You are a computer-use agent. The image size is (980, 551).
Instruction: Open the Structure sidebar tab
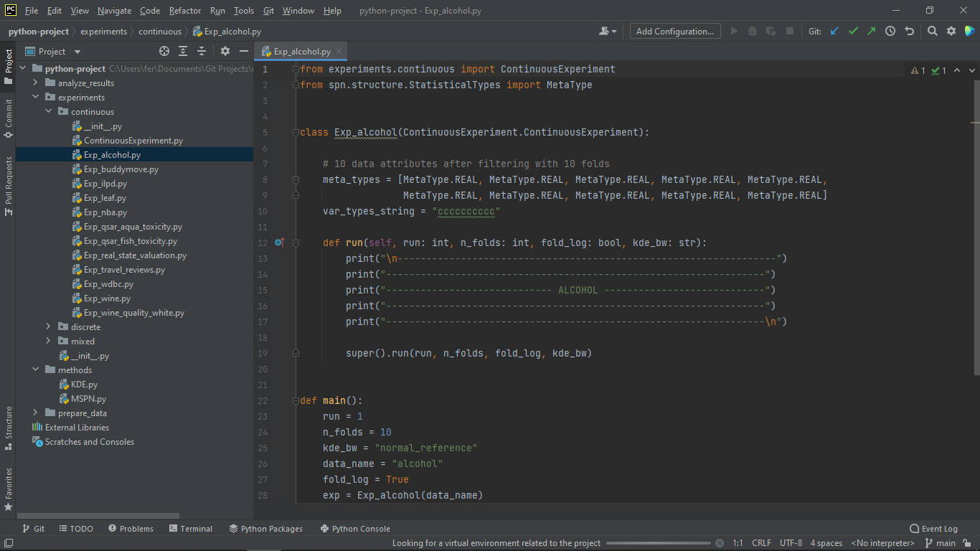[8, 428]
